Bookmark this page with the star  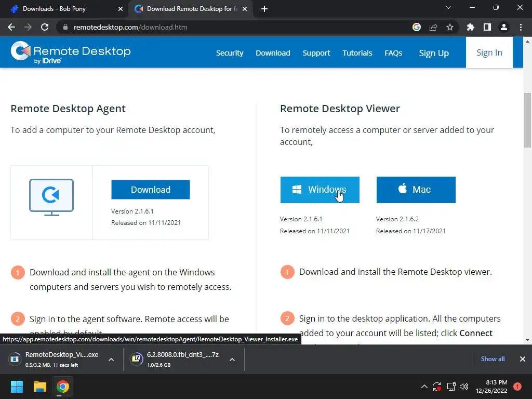[450, 27]
